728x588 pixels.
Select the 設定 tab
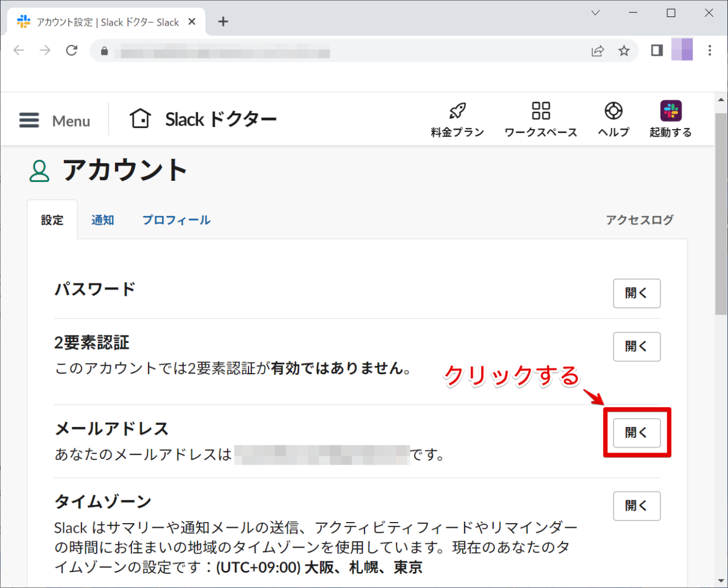pos(52,220)
